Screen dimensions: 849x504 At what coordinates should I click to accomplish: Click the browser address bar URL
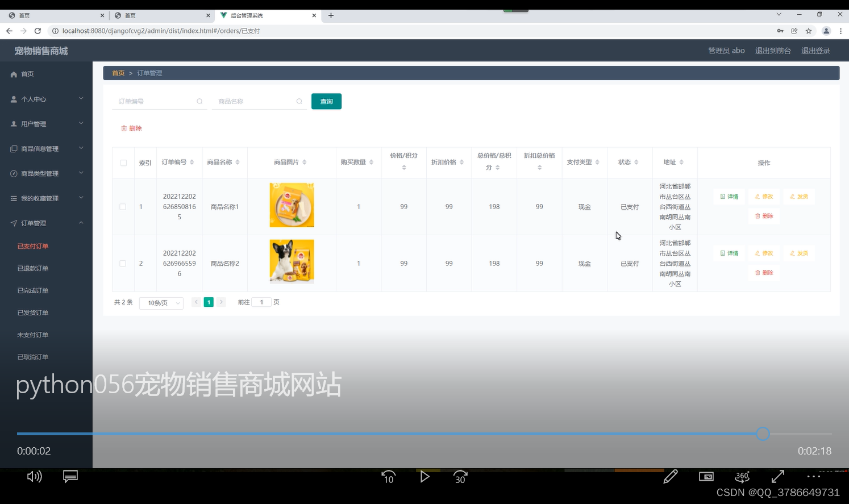(161, 31)
